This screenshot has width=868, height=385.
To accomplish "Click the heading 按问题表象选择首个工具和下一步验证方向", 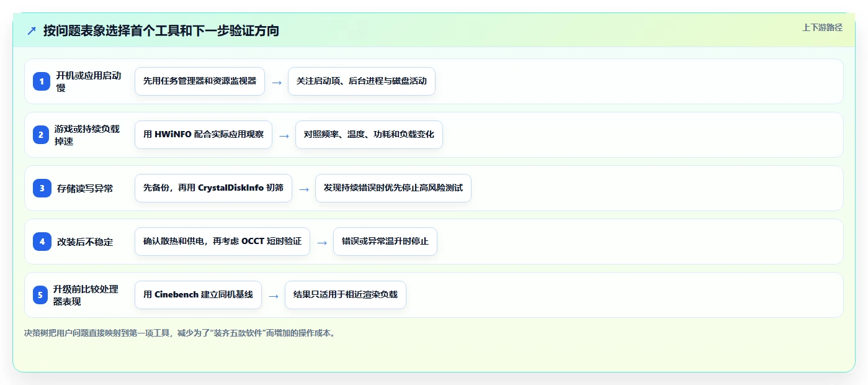I will [161, 30].
